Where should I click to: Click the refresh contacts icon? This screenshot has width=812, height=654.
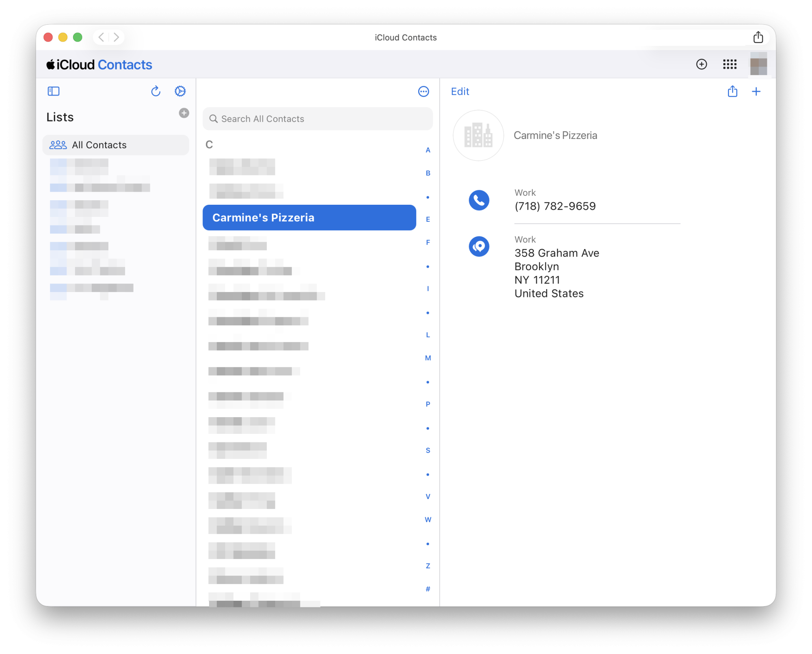click(x=156, y=91)
